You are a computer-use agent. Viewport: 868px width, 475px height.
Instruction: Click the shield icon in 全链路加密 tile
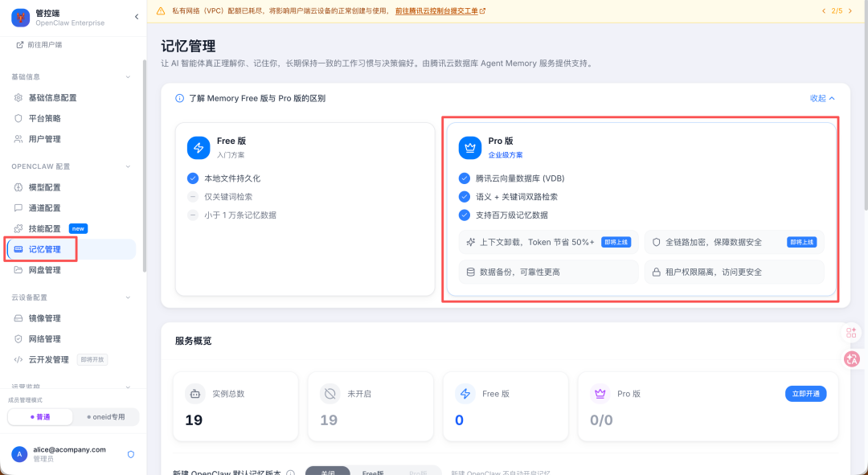[x=656, y=242]
